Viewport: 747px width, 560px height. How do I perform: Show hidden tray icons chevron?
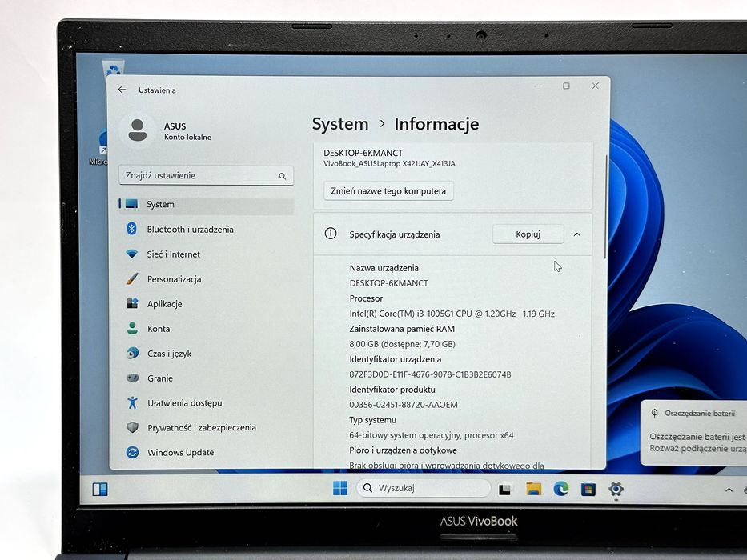pyautogui.click(x=729, y=490)
